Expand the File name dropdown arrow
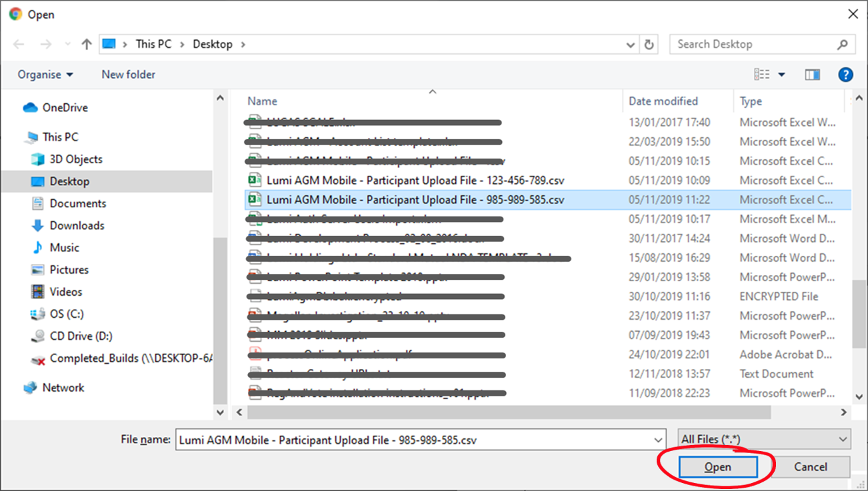Viewport: 868px width, 491px height. [x=658, y=440]
